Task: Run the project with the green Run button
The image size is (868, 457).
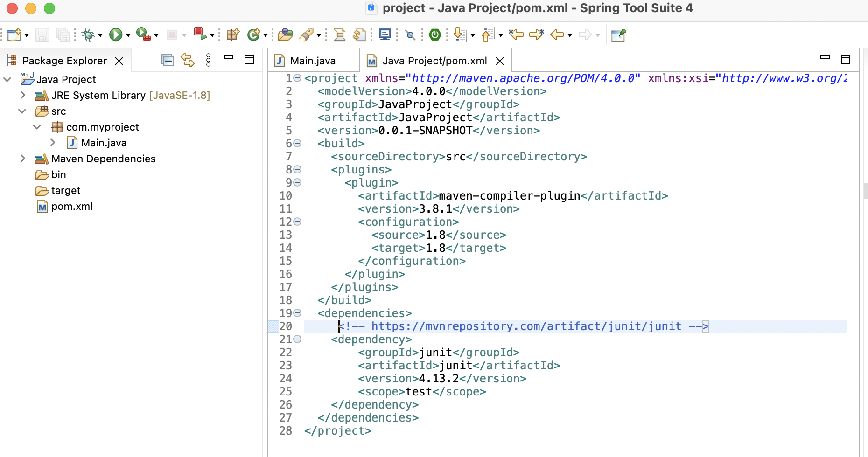Action: pos(115,35)
